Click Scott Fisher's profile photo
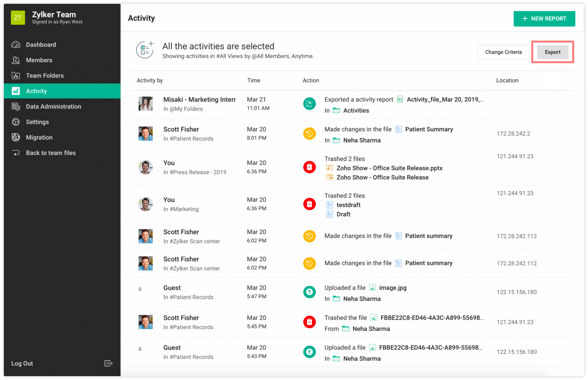The height and width of the screenshot is (380, 588). tap(146, 133)
